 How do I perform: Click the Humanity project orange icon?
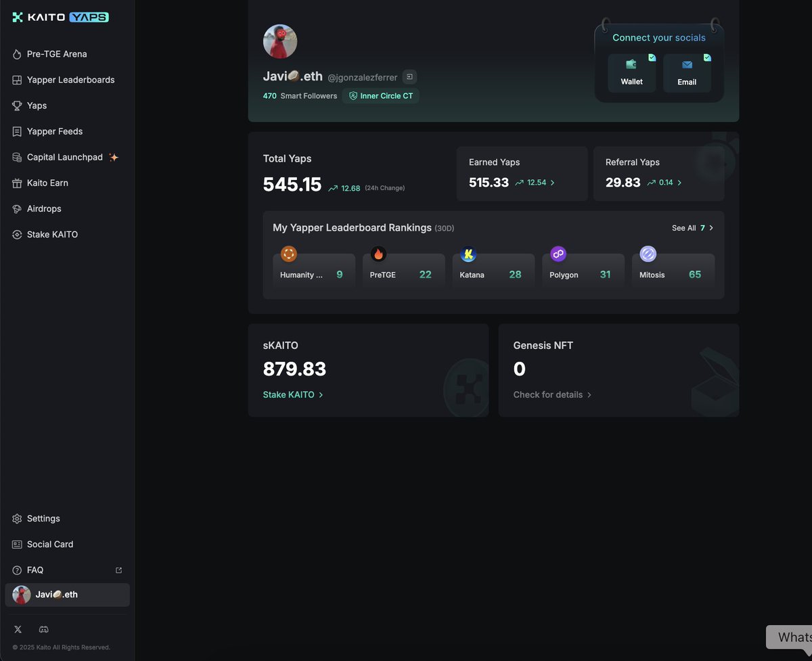[x=289, y=254]
